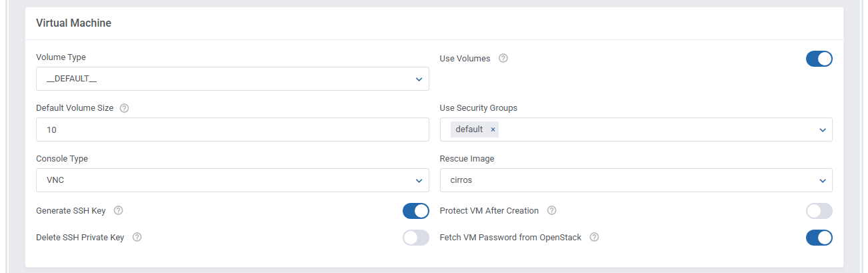Expand the Use Security Groups chevron
Viewport: 868px width, 273px height.
[x=822, y=130]
